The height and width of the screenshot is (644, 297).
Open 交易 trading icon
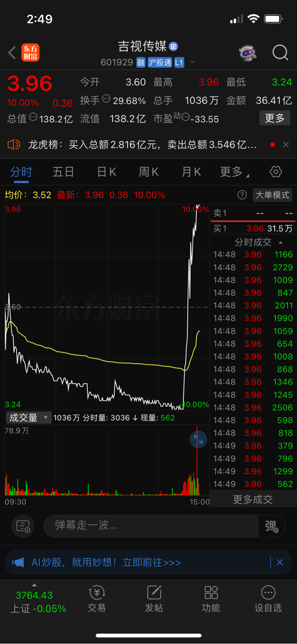pyautogui.click(x=97, y=599)
